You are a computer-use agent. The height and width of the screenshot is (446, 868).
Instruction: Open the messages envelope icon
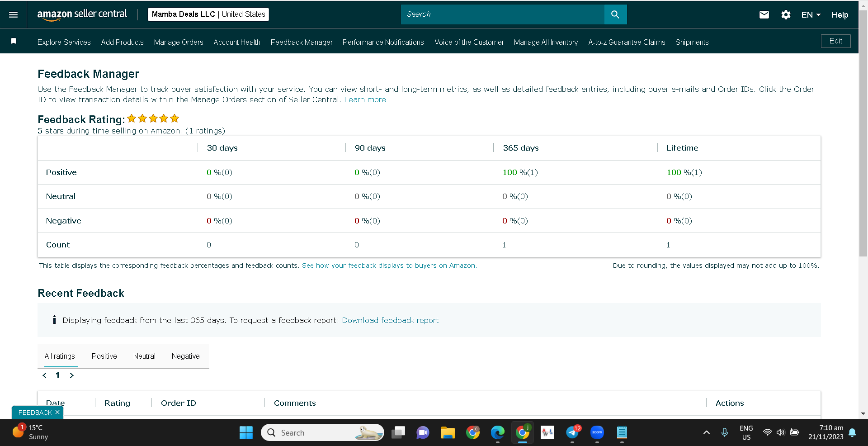click(764, 14)
